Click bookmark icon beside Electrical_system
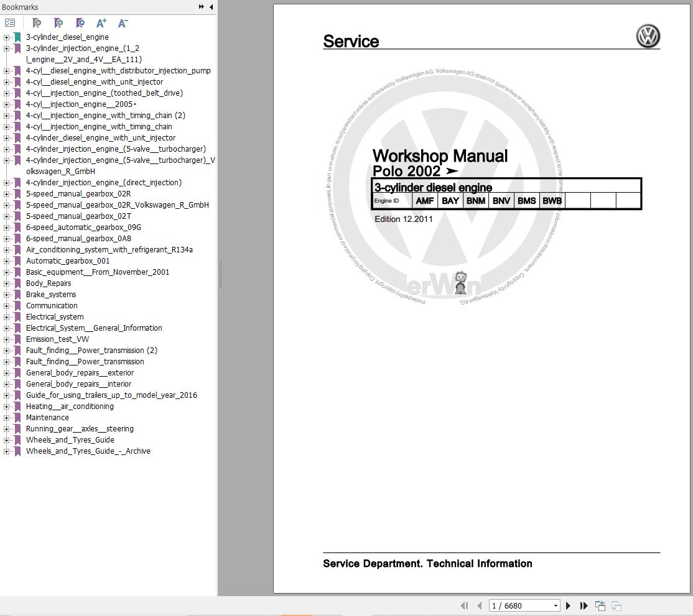The width and height of the screenshot is (693, 616). click(17, 316)
